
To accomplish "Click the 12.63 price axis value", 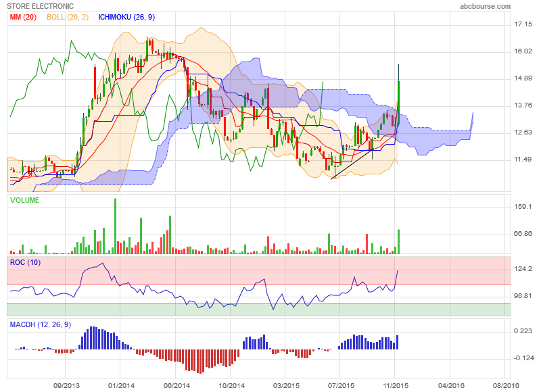I will [x=523, y=132].
